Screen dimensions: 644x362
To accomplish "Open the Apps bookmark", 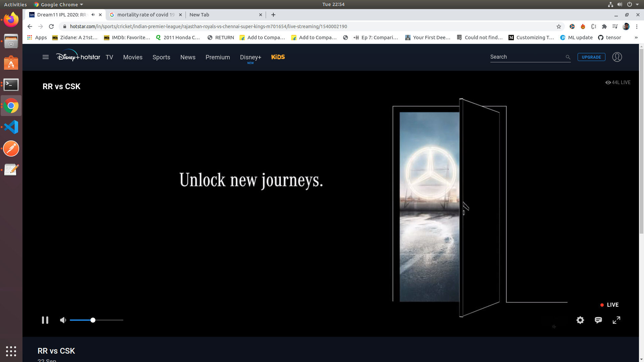I will coord(37,38).
